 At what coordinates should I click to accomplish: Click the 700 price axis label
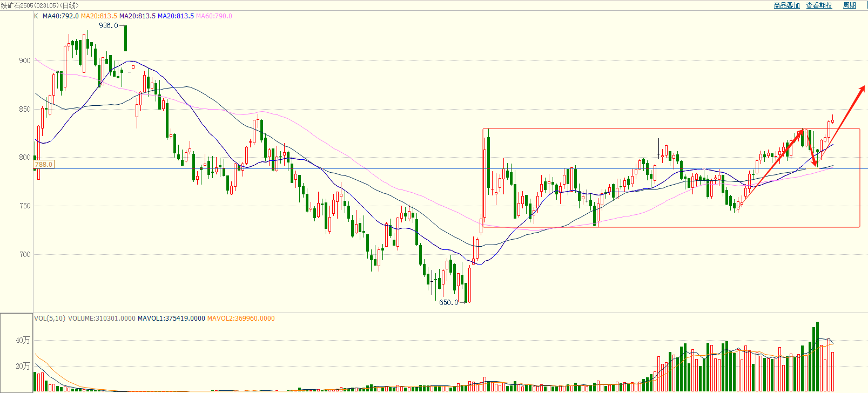(x=25, y=254)
